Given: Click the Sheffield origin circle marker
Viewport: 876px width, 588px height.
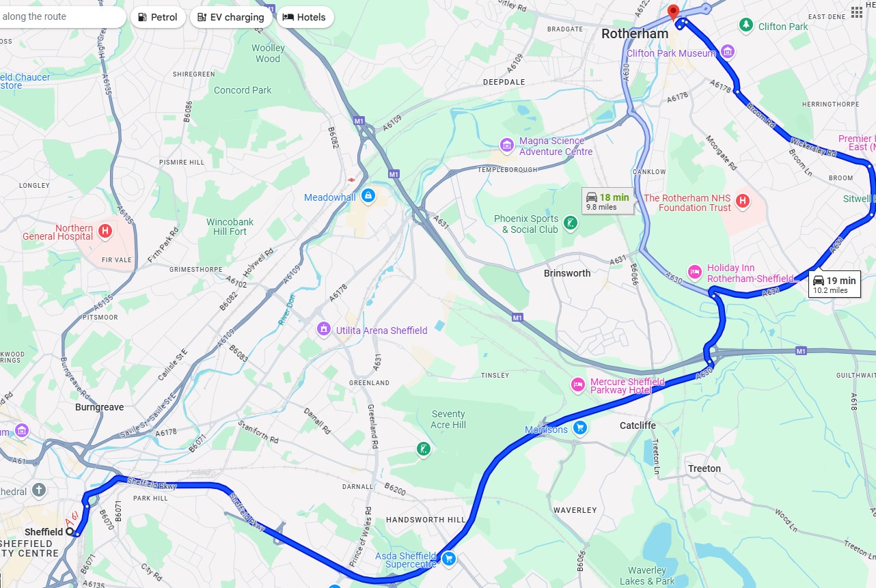Looking at the screenshot, I should click(70, 531).
